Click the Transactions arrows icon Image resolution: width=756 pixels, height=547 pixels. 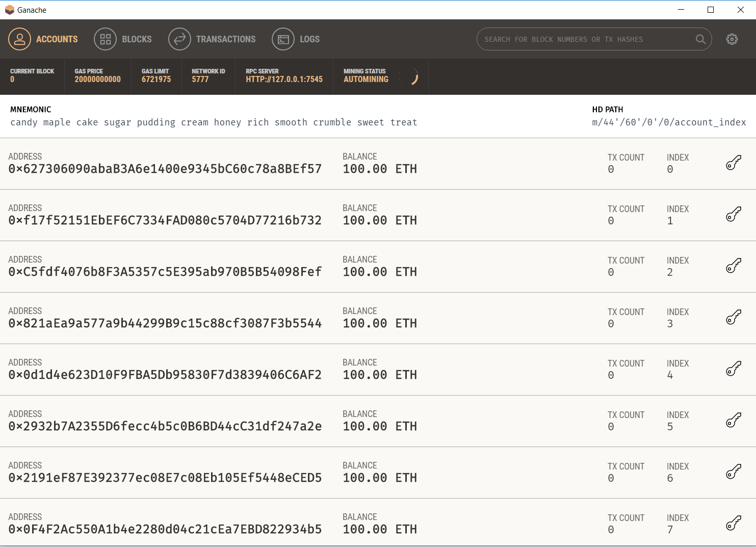pyautogui.click(x=179, y=39)
